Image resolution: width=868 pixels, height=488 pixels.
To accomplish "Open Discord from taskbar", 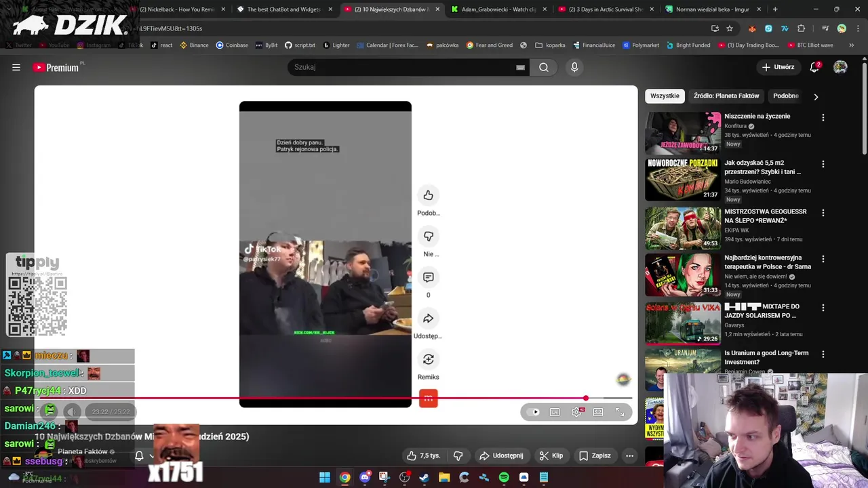I will coord(365,477).
